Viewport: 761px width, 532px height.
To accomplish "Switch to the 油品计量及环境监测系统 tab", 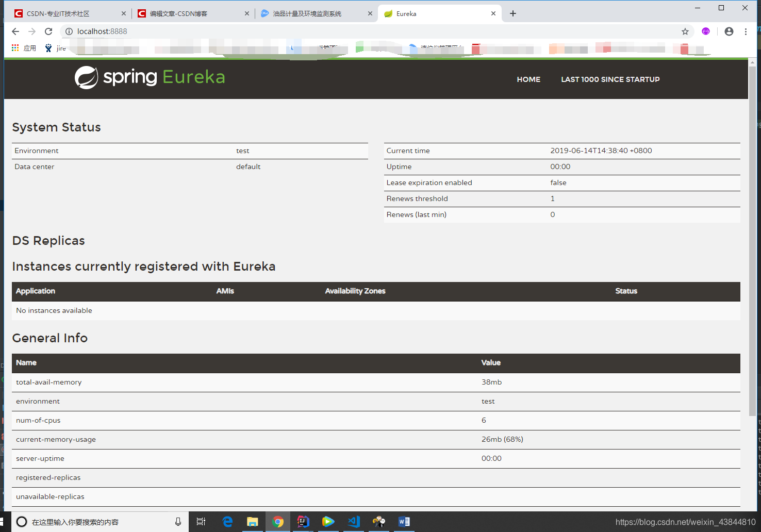I will pyautogui.click(x=317, y=13).
